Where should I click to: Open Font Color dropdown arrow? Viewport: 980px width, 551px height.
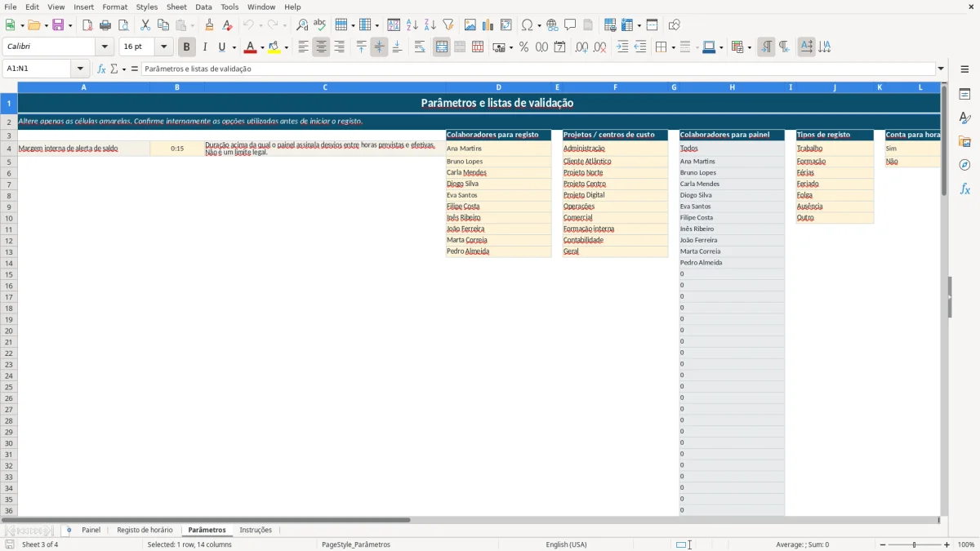[x=262, y=47]
